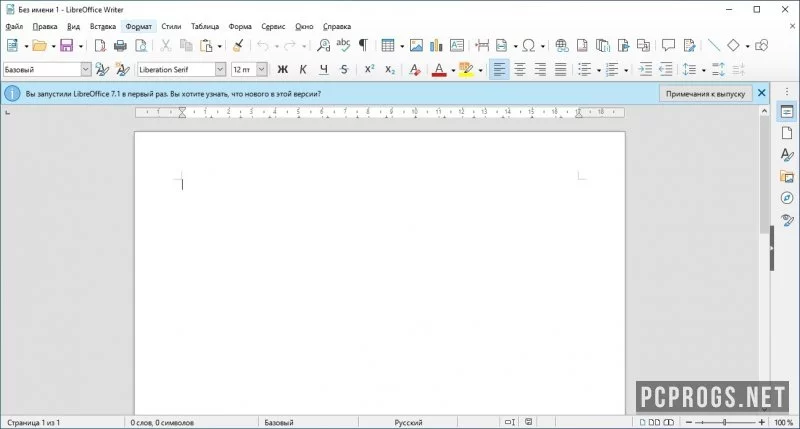The width and height of the screenshot is (800, 429).
Task: Insert an image
Action: pyautogui.click(x=416, y=45)
